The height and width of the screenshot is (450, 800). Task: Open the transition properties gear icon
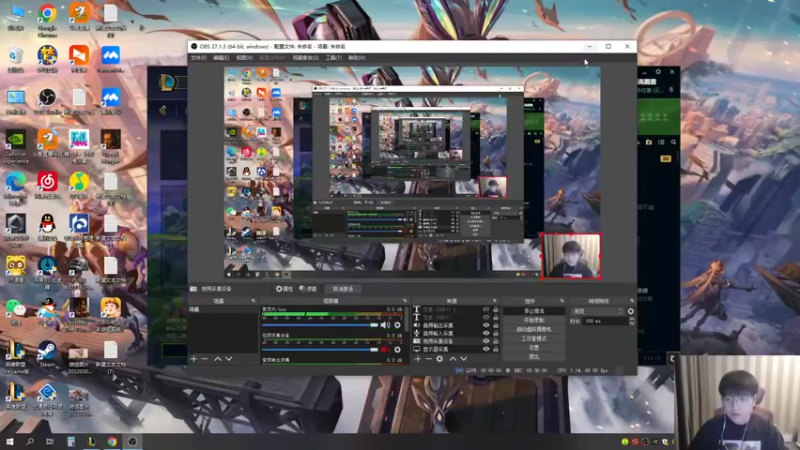point(631,311)
